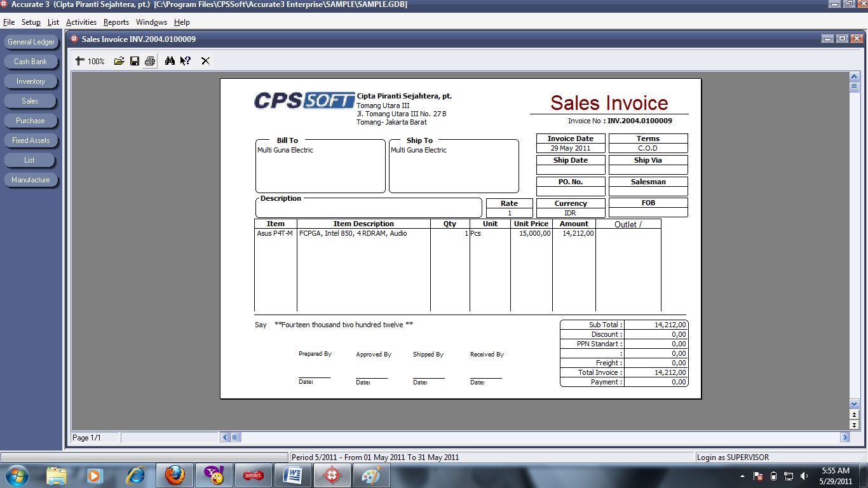The image size is (868, 488).
Task: Open the Smart modem app in taskbar
Action: click(254, 475)
